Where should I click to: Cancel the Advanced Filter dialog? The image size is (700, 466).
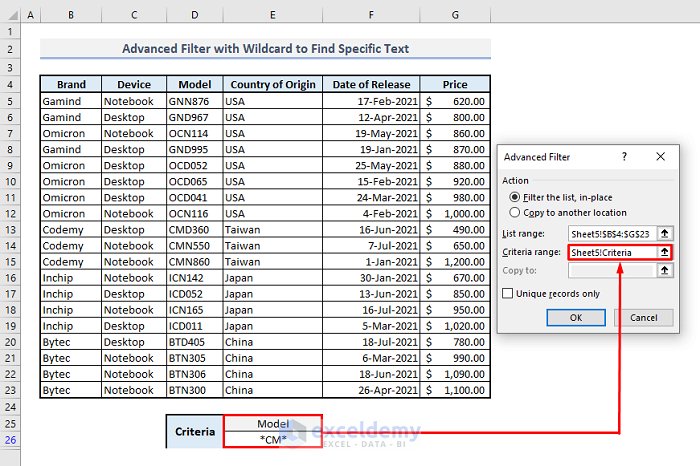[x=643, y=317]
